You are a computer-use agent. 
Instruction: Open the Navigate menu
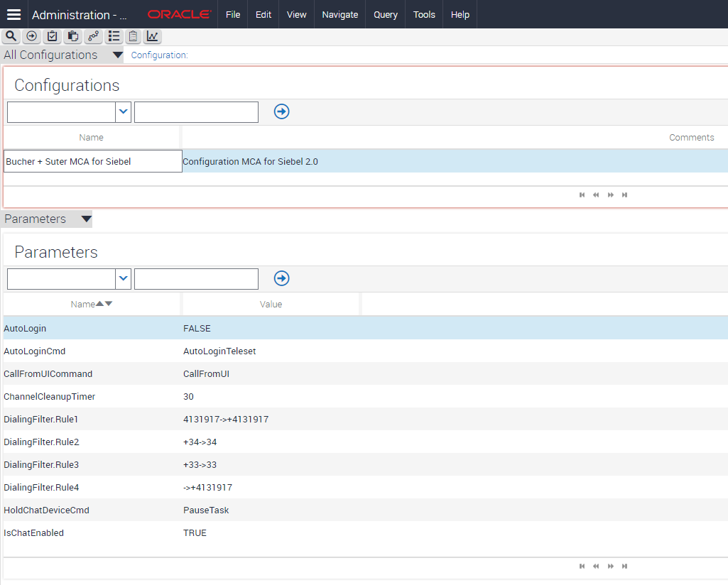pos(340,14)
